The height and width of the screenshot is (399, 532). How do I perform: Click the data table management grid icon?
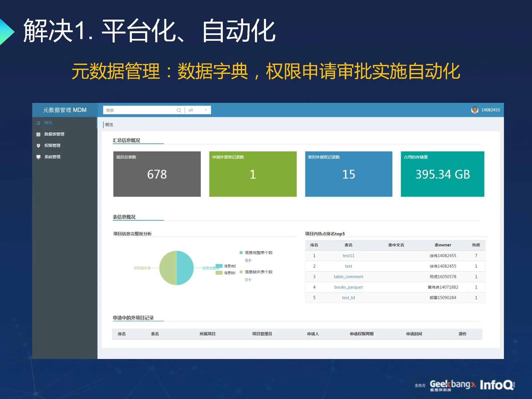(x=39, y=134)
